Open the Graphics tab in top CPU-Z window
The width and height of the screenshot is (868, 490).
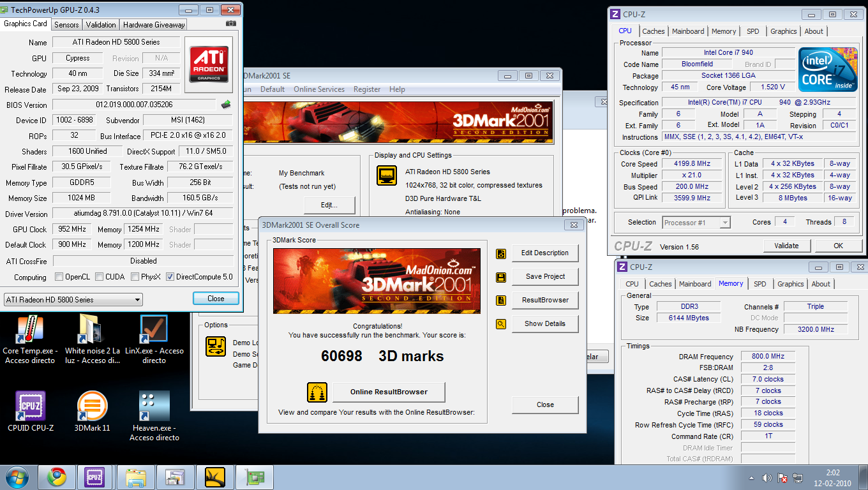[783, 31]
